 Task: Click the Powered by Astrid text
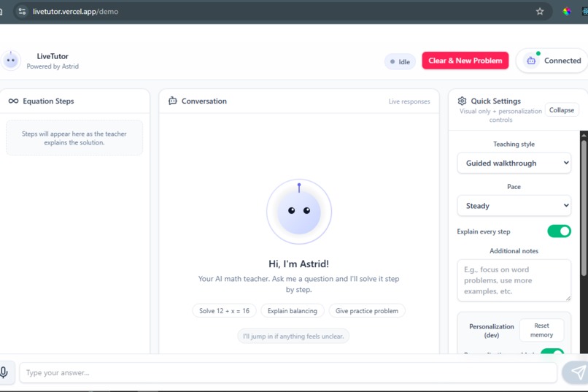[53, 66]
